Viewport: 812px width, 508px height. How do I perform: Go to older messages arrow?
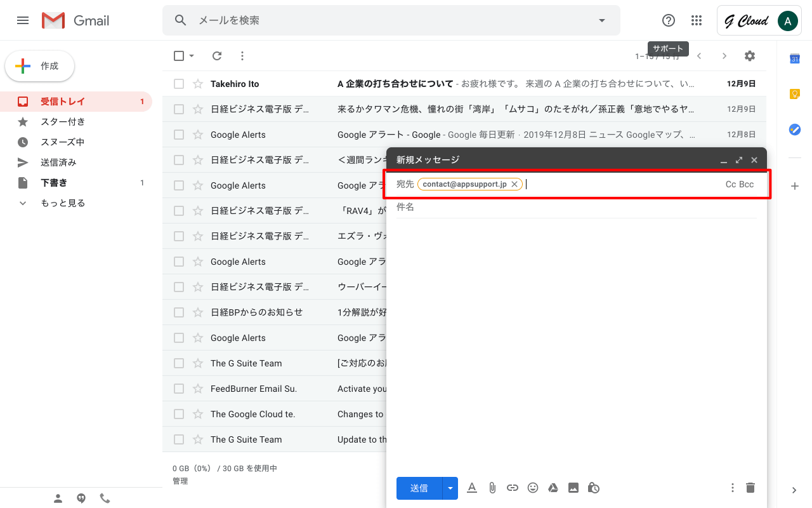tap(724, 56)
